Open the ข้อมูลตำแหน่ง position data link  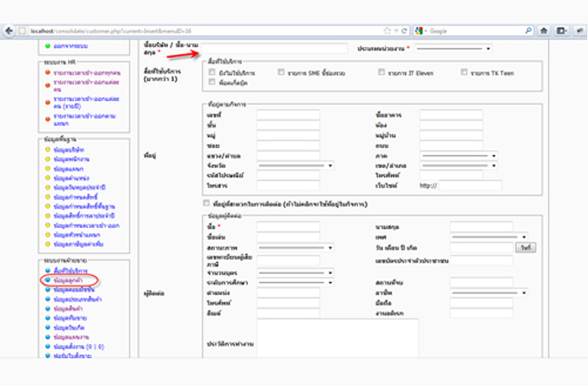(x=71, y=178)
